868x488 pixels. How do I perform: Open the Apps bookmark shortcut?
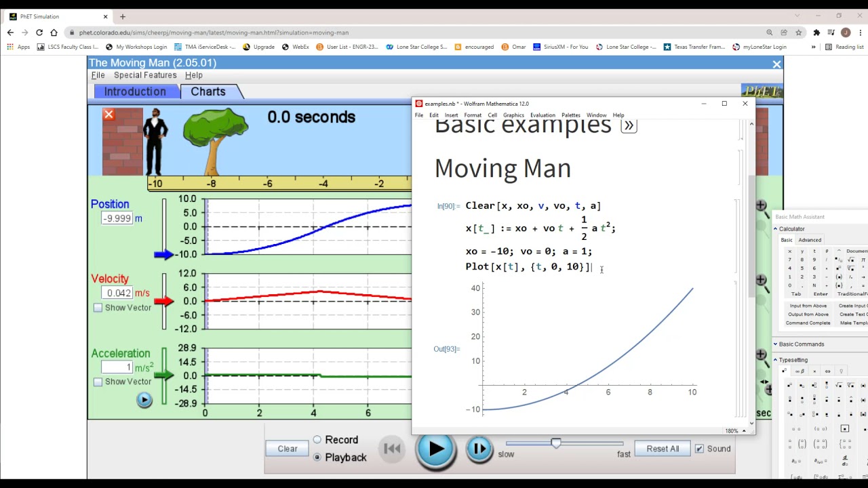[18, 47]
